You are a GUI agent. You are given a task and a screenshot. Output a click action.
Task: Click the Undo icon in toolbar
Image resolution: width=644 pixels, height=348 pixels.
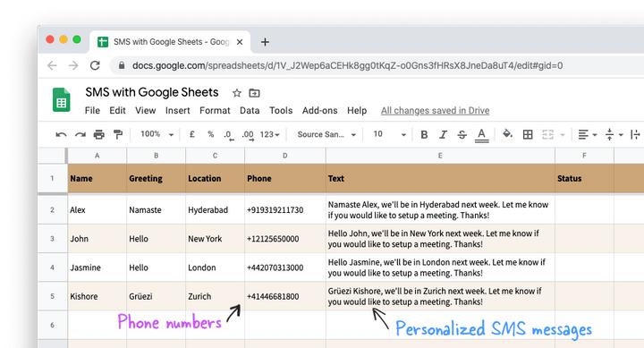point(61,134)
